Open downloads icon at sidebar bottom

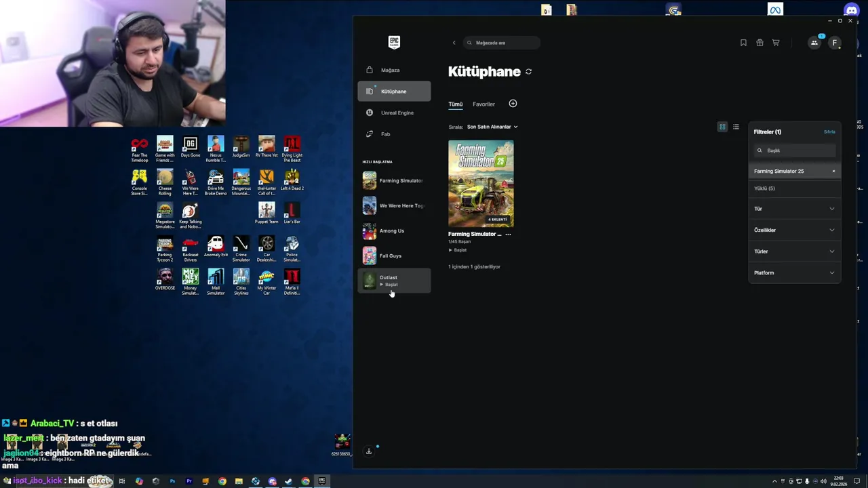coord(369,451)
